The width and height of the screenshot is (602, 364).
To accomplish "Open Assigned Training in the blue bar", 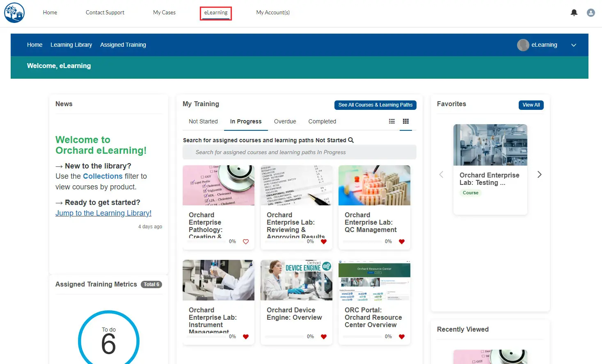I will 123,45.
